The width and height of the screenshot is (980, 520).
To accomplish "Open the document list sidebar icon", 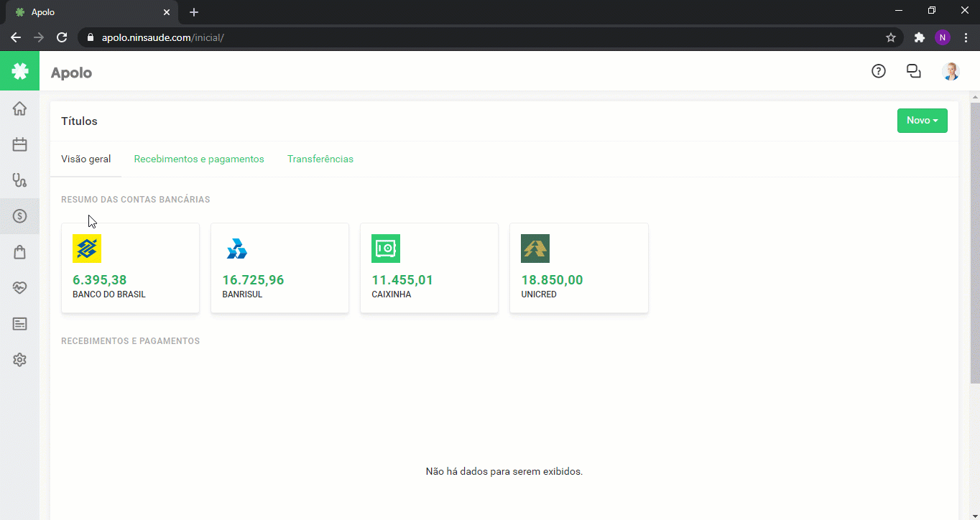I will pos(19,324).
